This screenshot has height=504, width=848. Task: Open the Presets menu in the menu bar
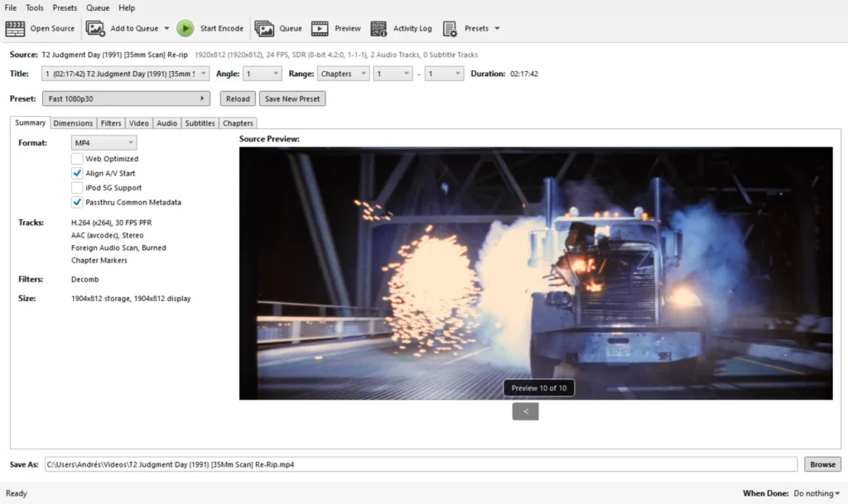65,7
